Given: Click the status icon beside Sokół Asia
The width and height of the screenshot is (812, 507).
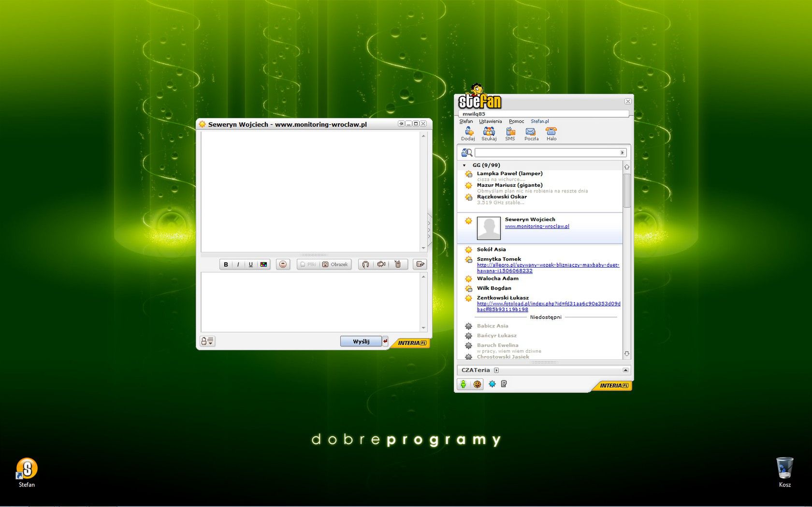Looking at the screenshot, I should pos(468,250).
